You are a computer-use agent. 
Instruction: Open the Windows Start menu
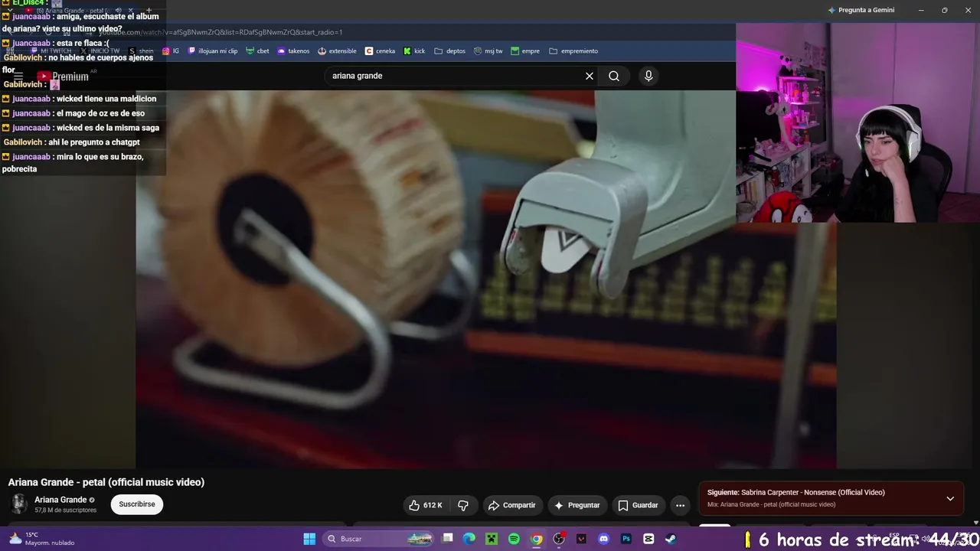(x=309, y=539)
